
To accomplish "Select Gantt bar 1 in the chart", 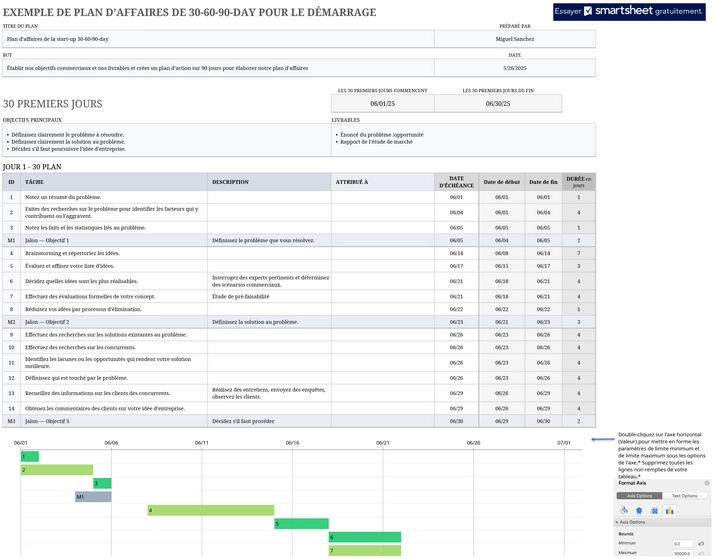I will [30, 456].
